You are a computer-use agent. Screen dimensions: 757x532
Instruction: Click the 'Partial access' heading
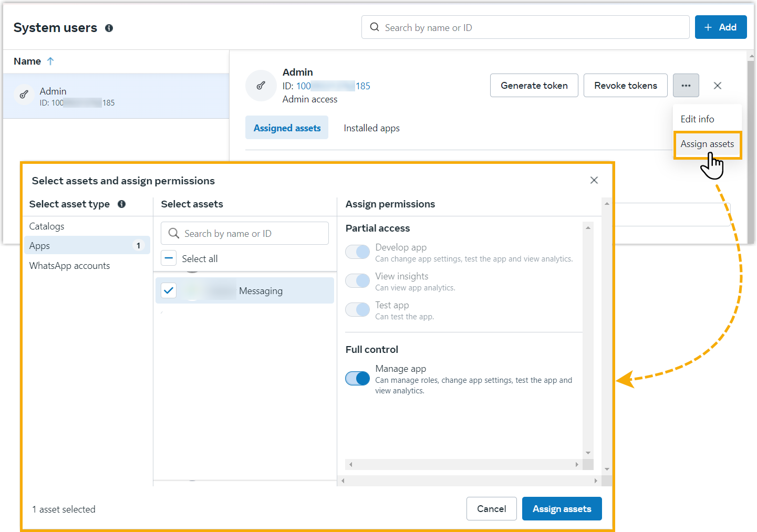[378, 228]
